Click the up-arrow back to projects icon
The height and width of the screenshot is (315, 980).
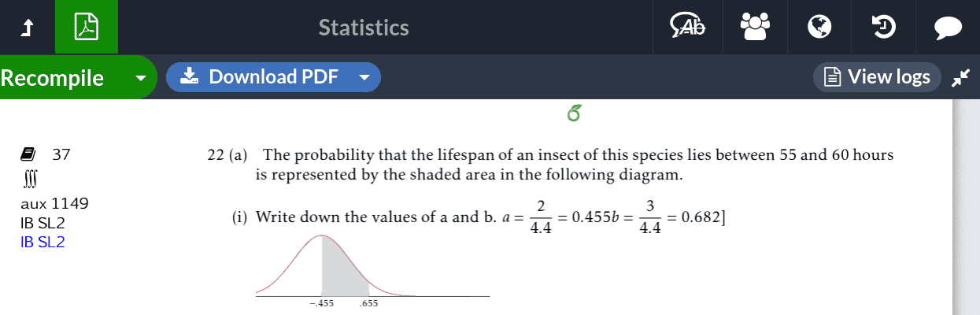28,28
